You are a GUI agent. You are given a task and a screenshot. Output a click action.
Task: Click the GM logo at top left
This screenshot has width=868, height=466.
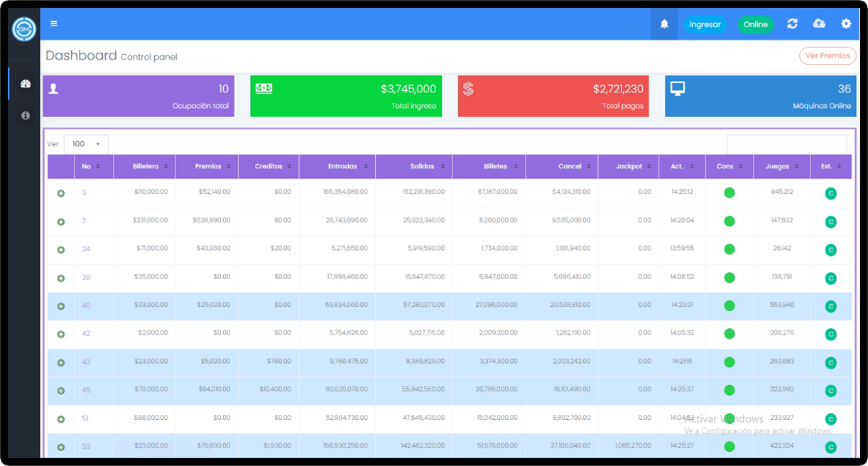click(24, 29)
